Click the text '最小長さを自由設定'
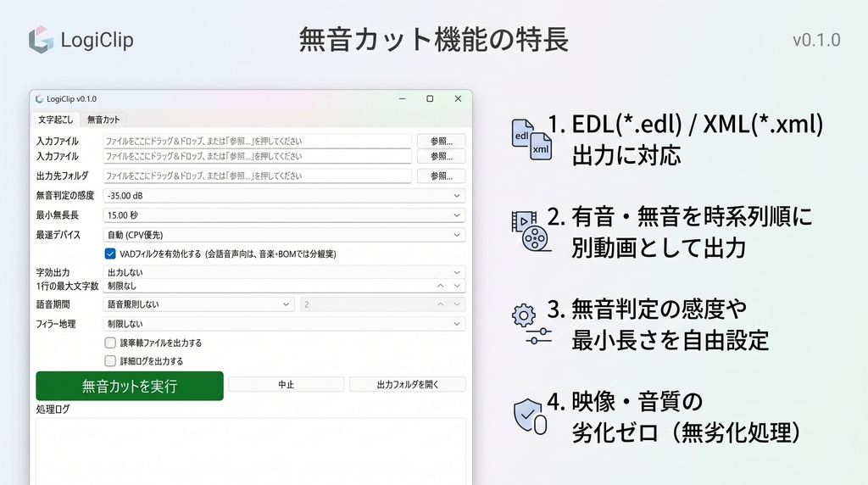 (x=670, y=340)
